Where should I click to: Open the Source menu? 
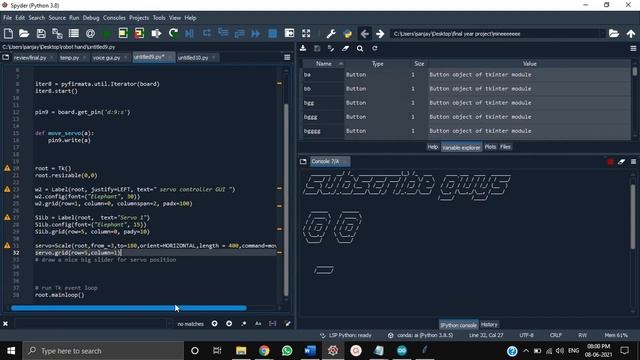(x=57, y=18)
